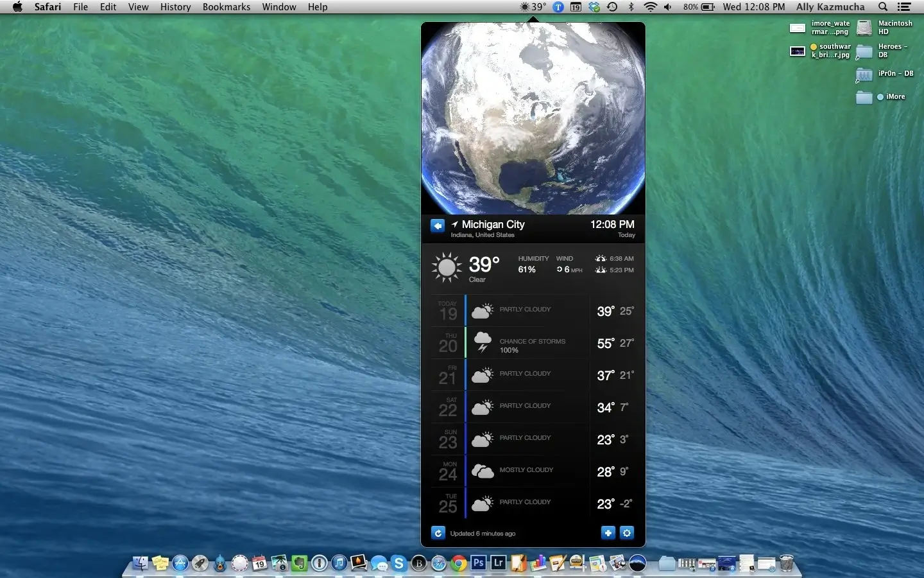Select the Today 19 forecast row
Screen dimensions: 924x578
[x=533, y=311]
